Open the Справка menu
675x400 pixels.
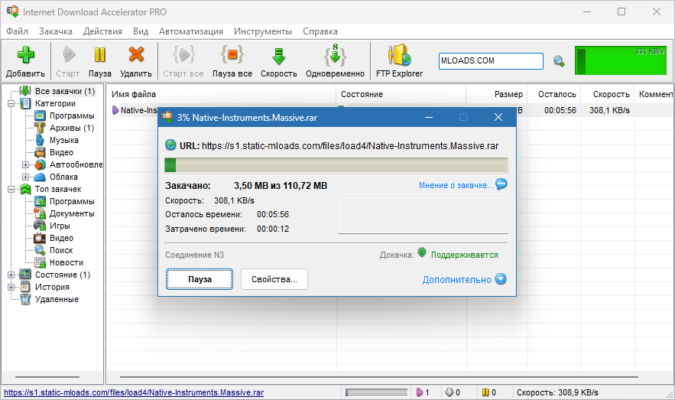tap(320, 31)
